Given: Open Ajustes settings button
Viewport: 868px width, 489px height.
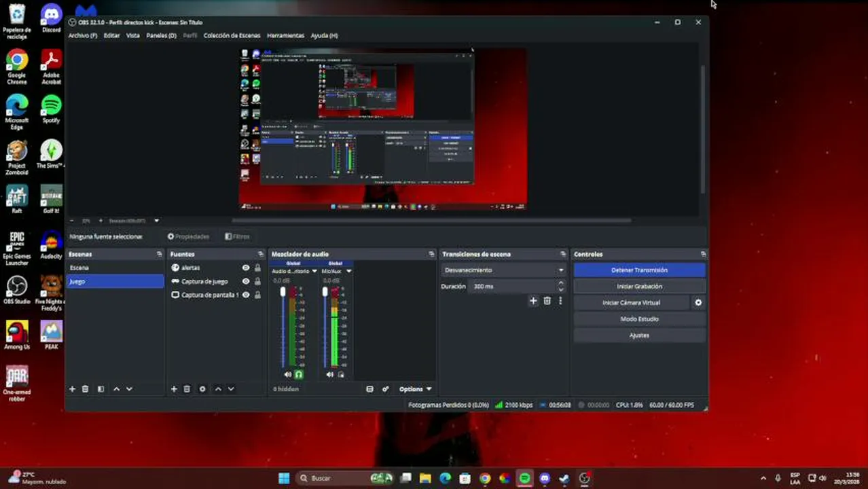Looking at the screenshot, I should [x=639, y=336].
